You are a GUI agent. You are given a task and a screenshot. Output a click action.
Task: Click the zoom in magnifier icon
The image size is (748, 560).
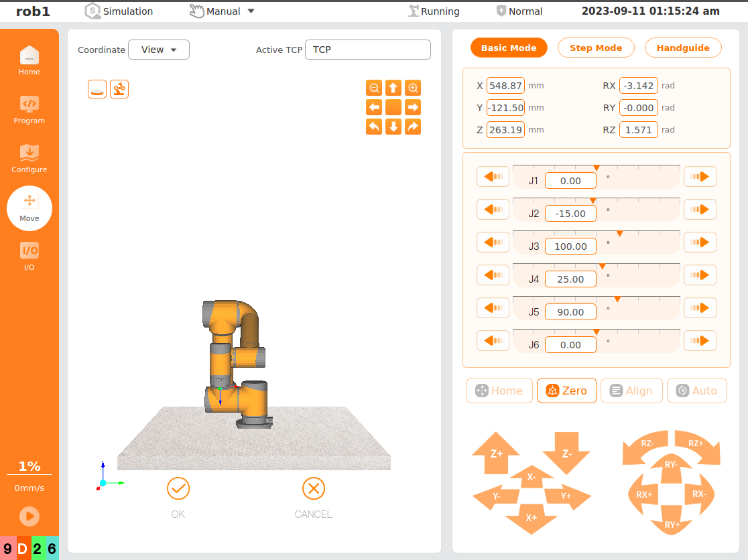pyautogui.click(x=413, y=88)
